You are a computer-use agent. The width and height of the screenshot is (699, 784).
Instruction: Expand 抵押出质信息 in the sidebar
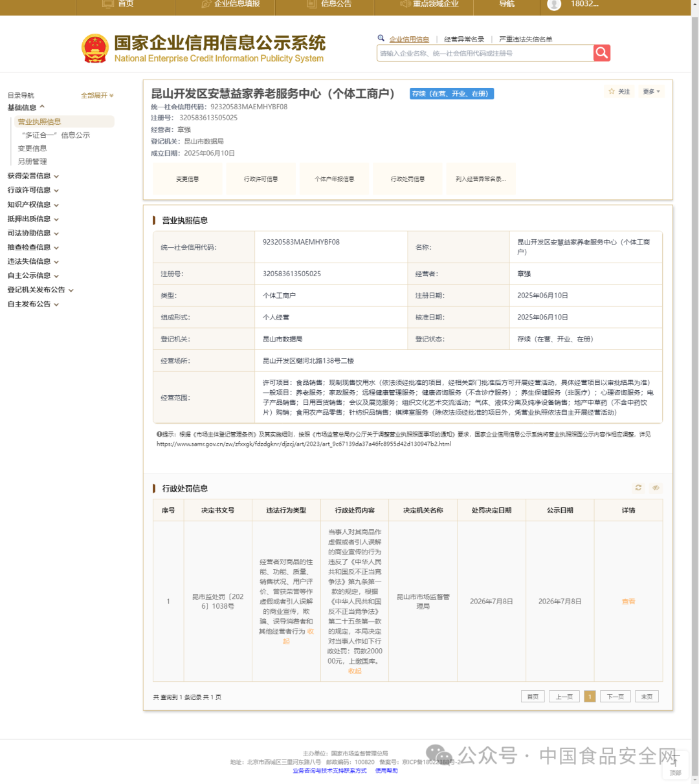coord(33,219)
